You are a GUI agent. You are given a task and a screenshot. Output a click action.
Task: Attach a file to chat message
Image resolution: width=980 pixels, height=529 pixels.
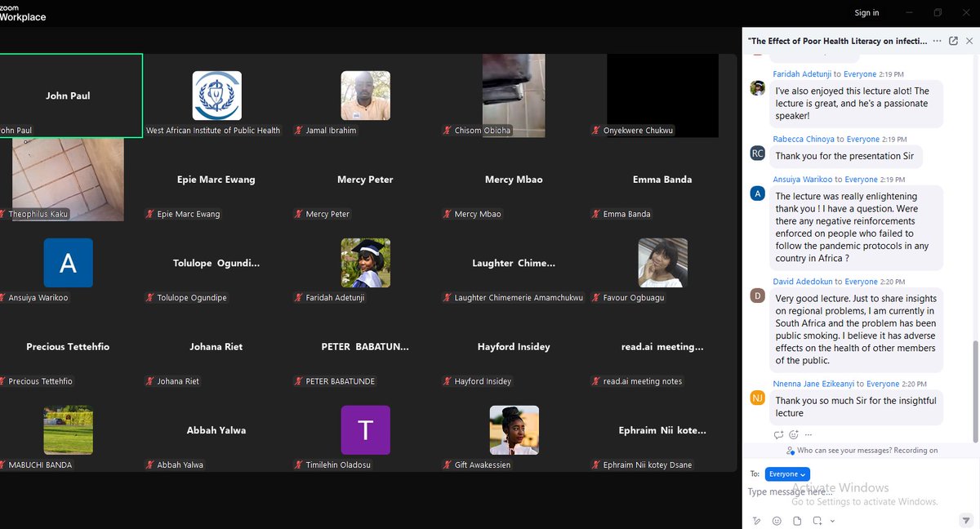pyautogui.click(x=796, y=521)
